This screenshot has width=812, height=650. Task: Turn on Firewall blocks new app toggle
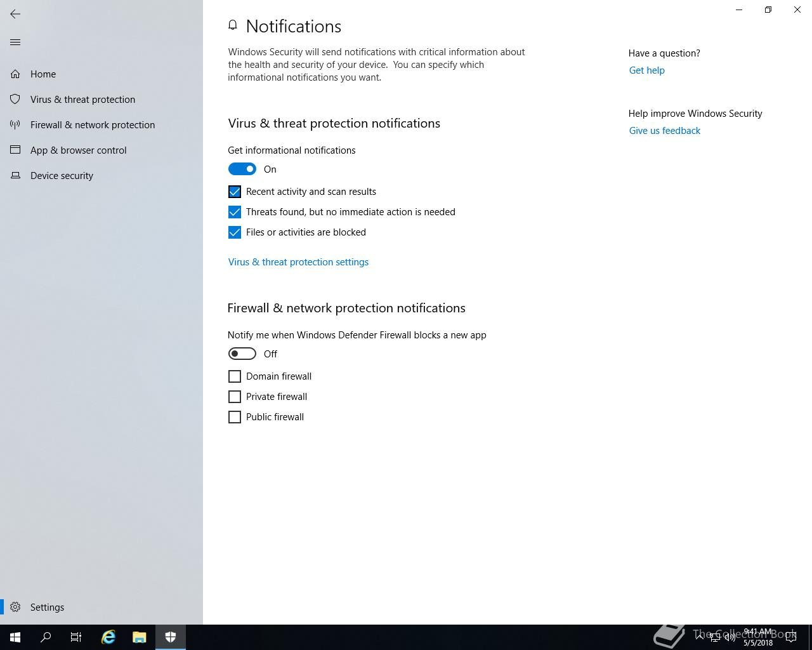242,354
